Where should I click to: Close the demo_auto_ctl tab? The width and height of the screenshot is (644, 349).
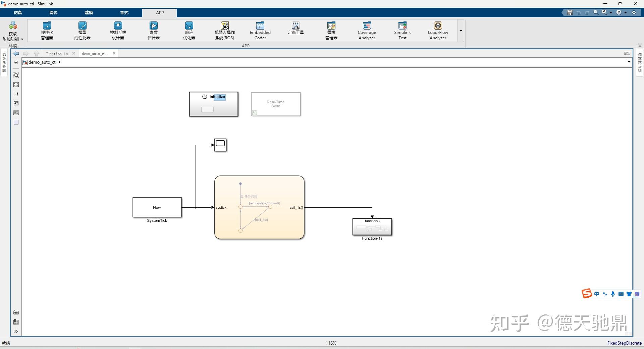(x=114, y=53)
